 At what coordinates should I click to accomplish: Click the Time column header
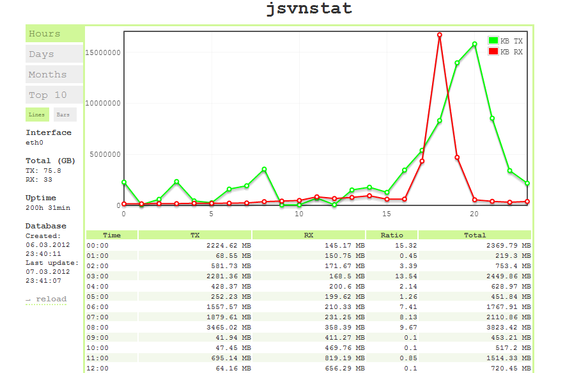pyautogui.click(x=112, y=235)
